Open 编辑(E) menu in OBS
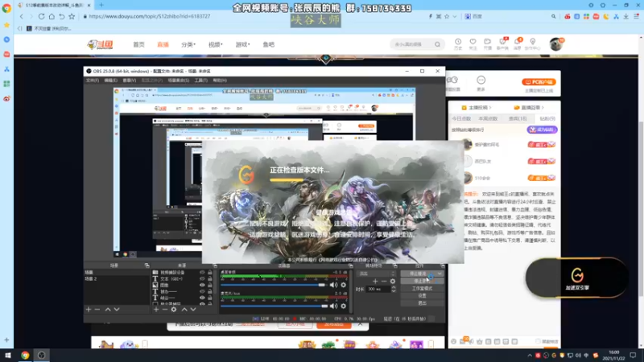Viewport: 644px width, 362px height. click(x=111, y=80)
